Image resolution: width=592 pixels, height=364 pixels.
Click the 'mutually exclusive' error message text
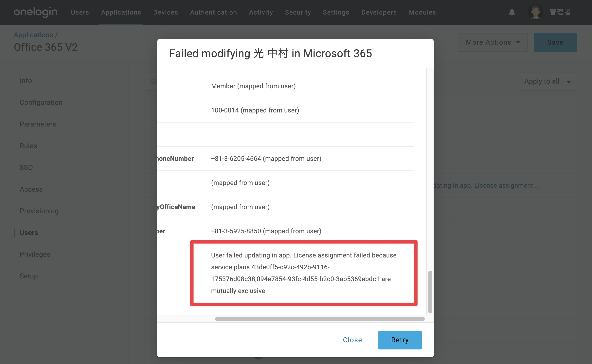304,273
